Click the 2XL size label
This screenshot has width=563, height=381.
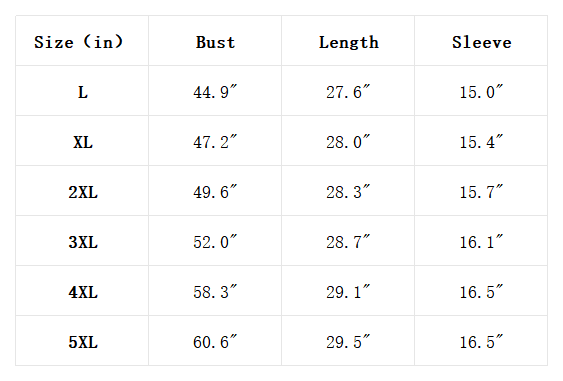83,192
